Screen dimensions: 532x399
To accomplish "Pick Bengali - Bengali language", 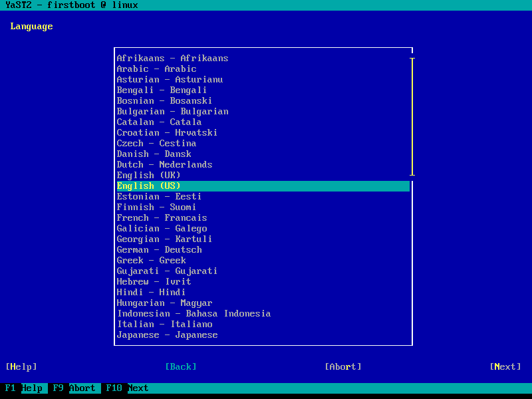I will 162,90.
